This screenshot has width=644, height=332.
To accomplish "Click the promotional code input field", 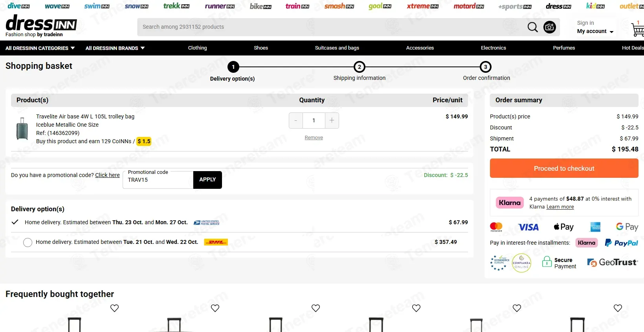I will pyautogui.click(x=158, y=180).
